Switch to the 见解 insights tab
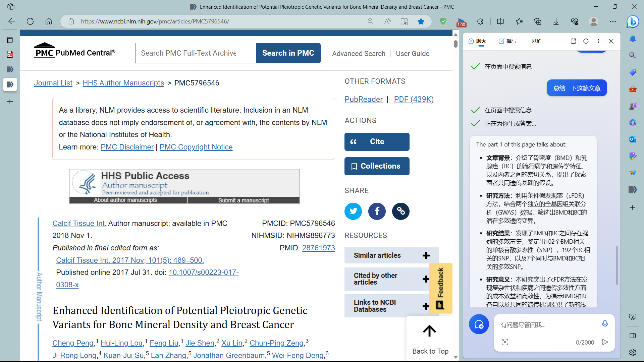The height and width of the screenshot is (362, 644). (x=536, y=41)
